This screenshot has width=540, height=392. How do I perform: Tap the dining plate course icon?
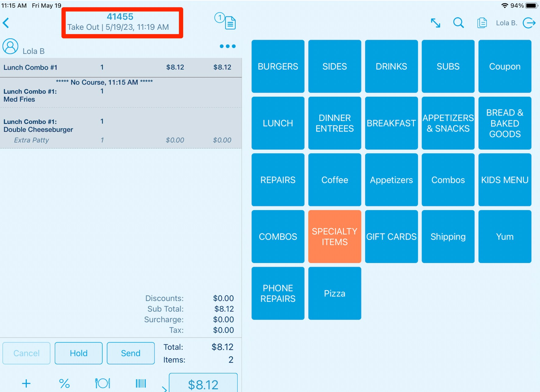pyautogui.click(x=102, y=383)
